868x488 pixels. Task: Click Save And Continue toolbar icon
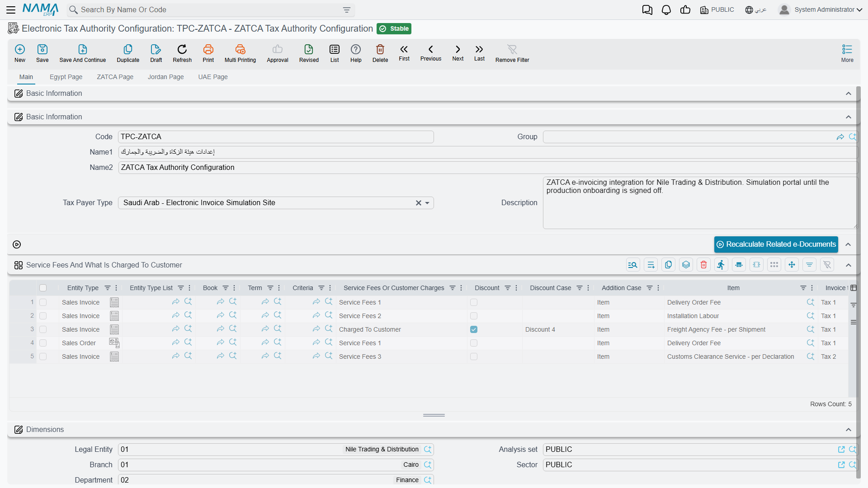pyautogui.click(x=83, y=53)
